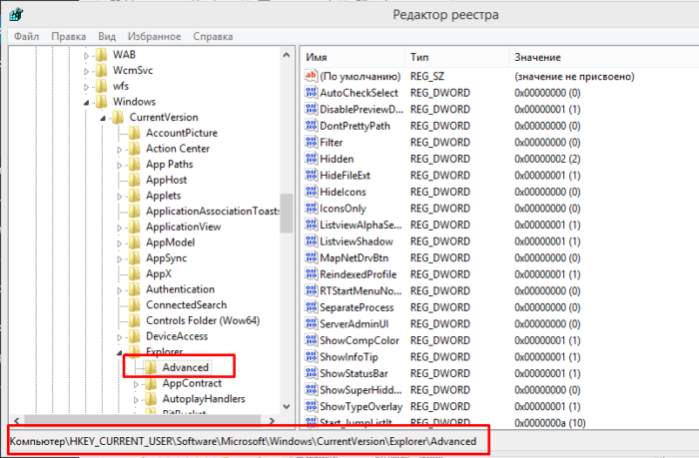
Task: Open the Файл menu
Action: pos(26,37)
